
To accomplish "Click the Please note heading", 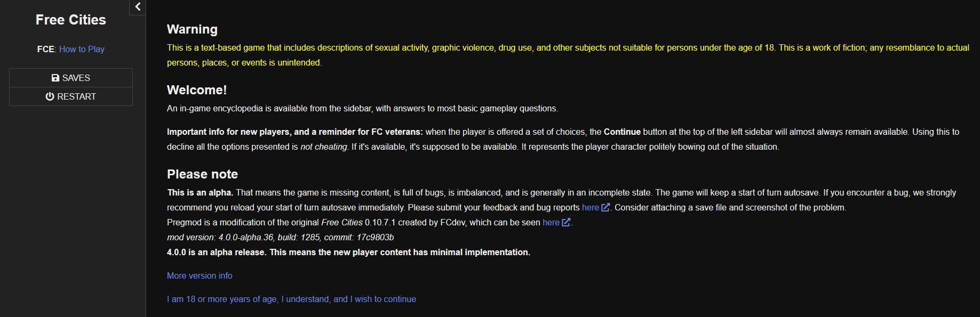I will coord(202,174).
